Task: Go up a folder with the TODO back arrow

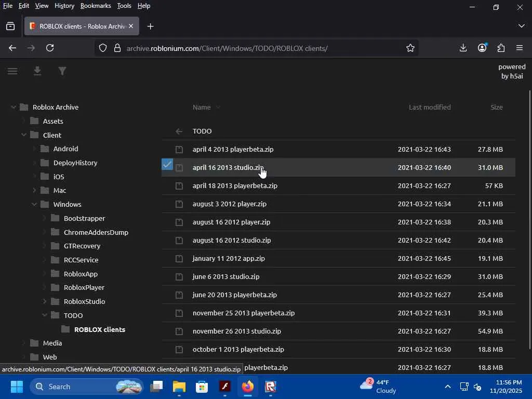Action: 179,131
